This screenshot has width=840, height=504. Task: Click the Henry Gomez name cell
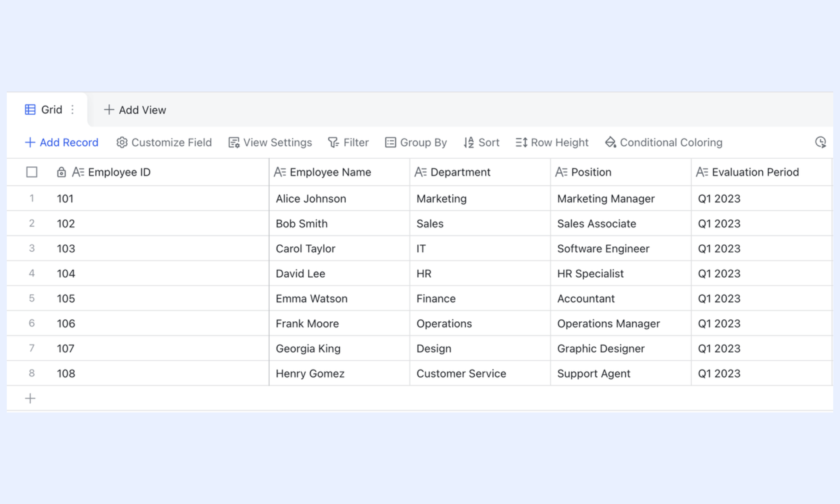[339, 373]
